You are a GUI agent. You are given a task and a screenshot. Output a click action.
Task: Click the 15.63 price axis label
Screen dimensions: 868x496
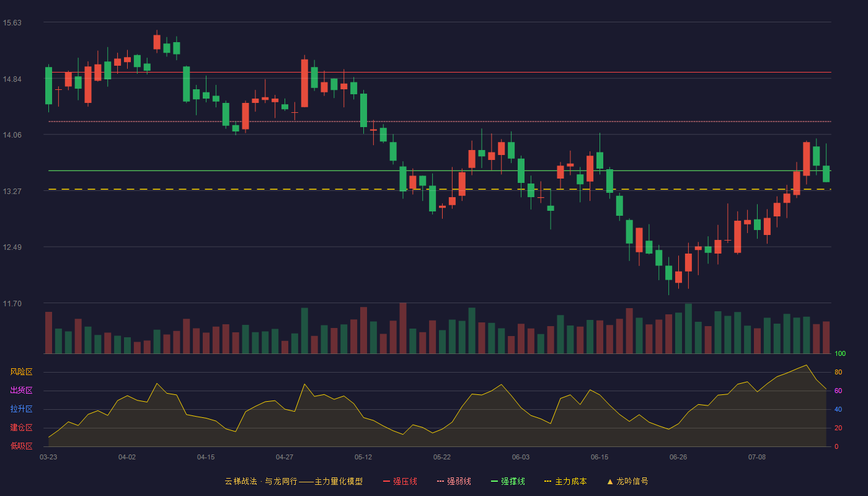click(12, 23)
